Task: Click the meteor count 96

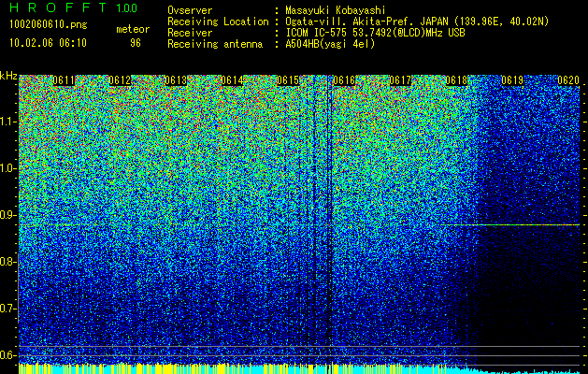Action: point(136,43)
